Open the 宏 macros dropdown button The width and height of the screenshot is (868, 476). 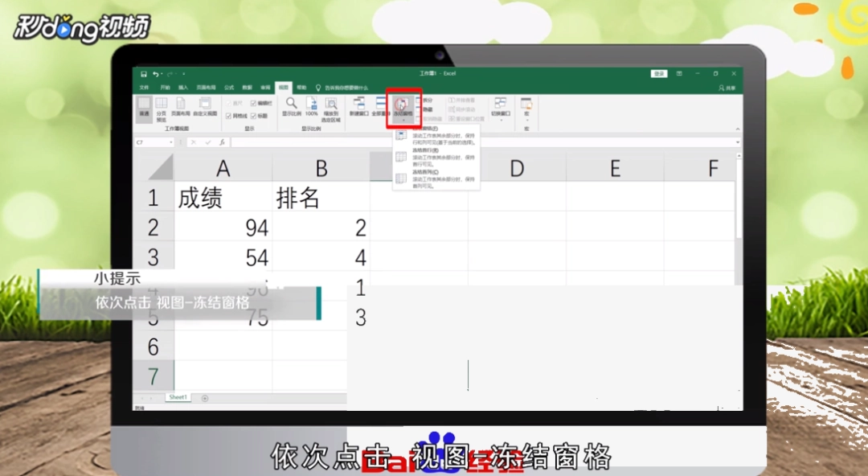click(526, 108)
